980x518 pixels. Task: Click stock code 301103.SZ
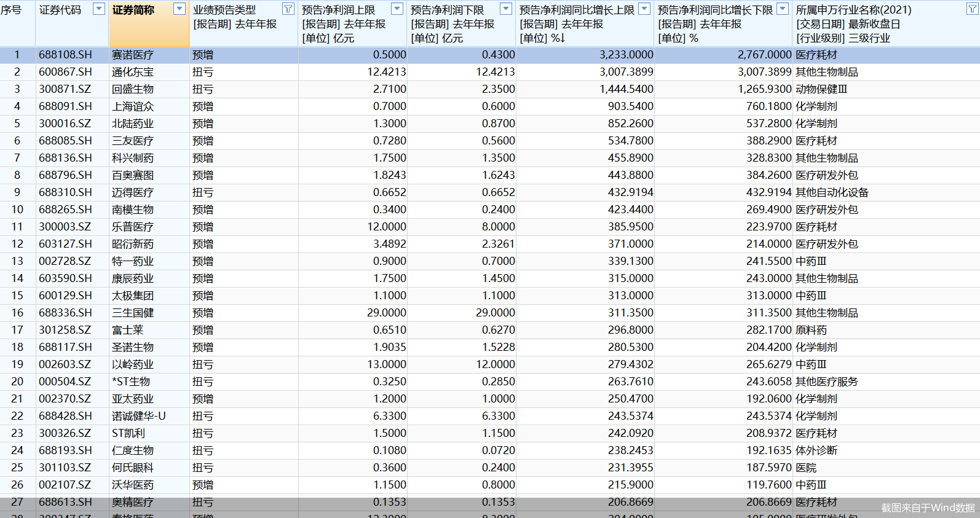(65, 468)
